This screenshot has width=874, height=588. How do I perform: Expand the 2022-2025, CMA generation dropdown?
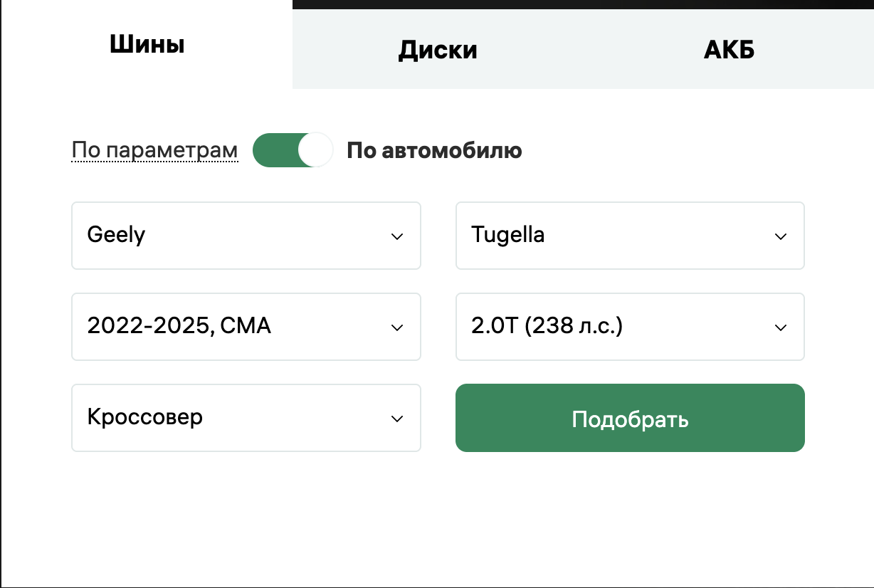coord(246,327)
